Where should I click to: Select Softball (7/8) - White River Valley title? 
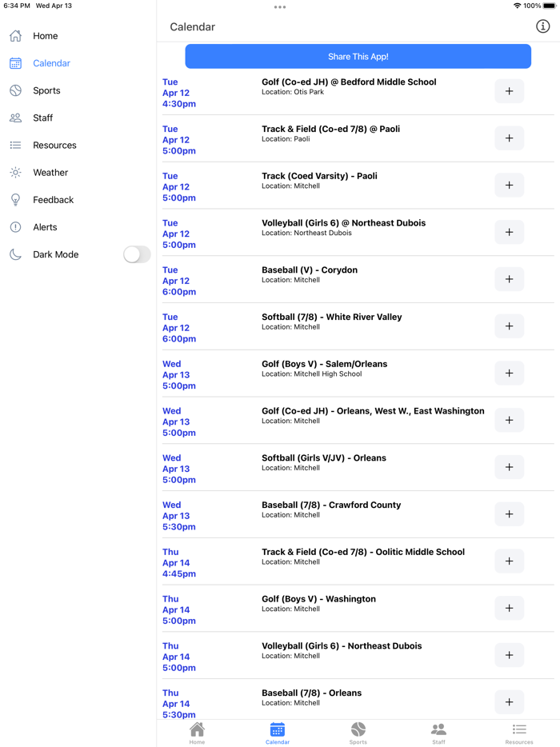tap(332, 317)
